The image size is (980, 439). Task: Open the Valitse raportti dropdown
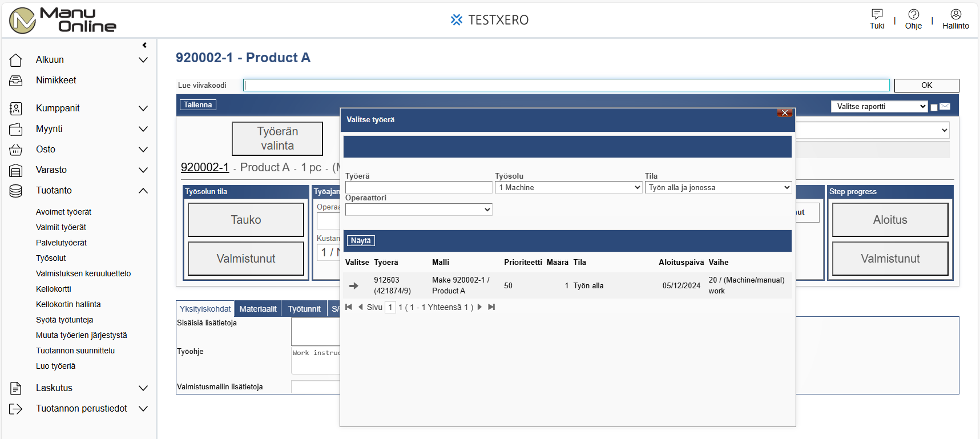(x=879, y=106)
